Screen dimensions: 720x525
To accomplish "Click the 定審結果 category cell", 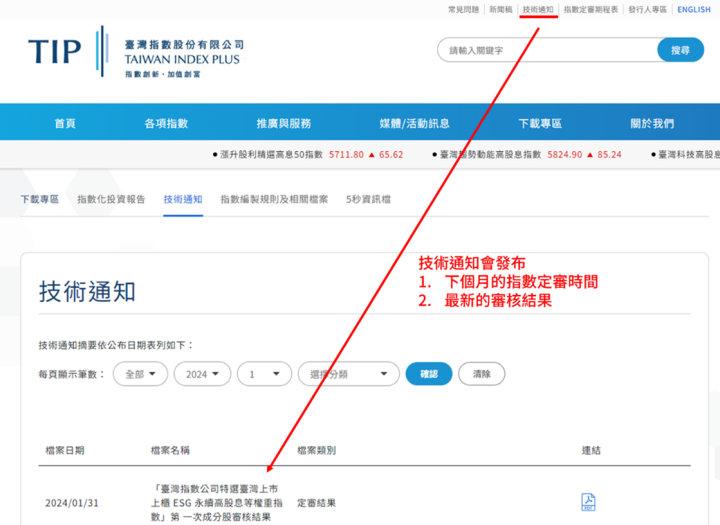I will pos(316,503).
